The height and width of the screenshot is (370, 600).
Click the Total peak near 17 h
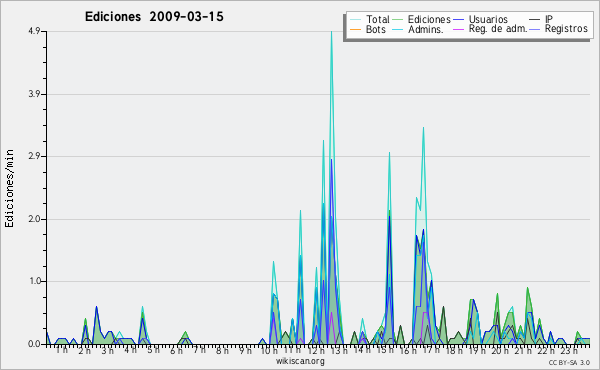423,129
